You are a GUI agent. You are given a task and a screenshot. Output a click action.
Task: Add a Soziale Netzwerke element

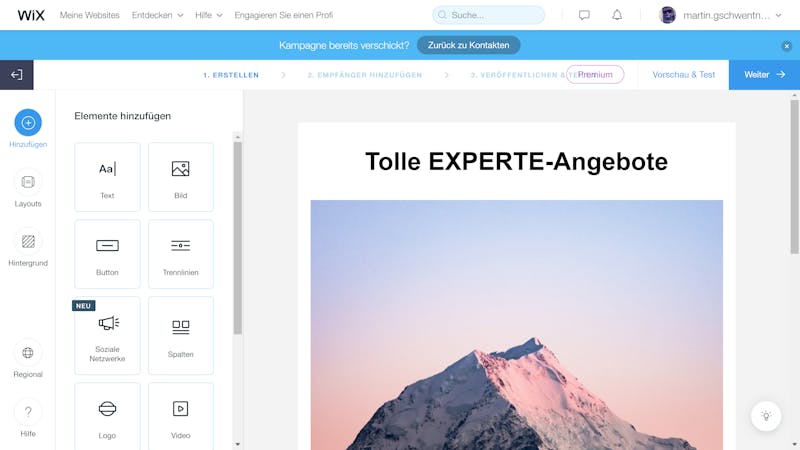coord(107,335)
